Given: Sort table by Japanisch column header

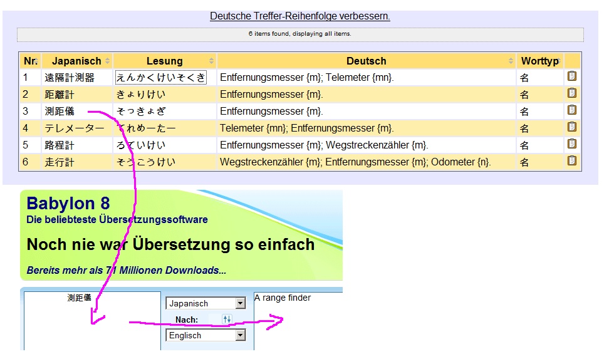Looking at the screenshot, I should pos(77,61).
